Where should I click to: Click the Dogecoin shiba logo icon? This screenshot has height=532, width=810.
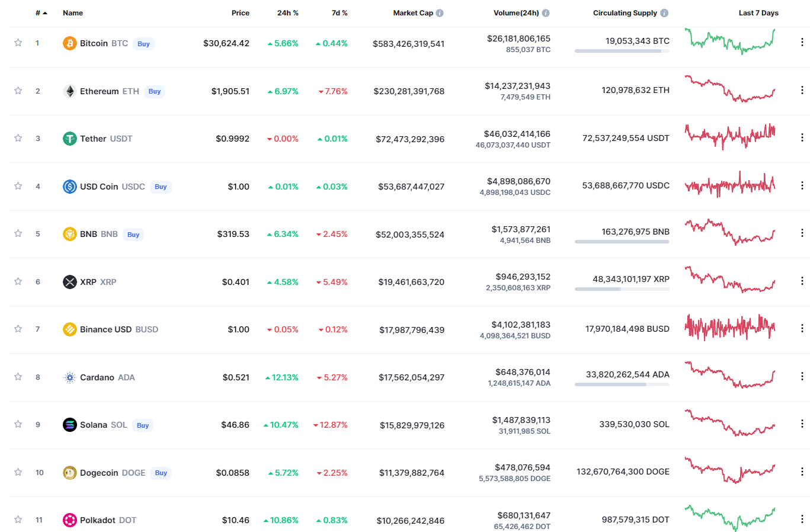click(70, 473)
